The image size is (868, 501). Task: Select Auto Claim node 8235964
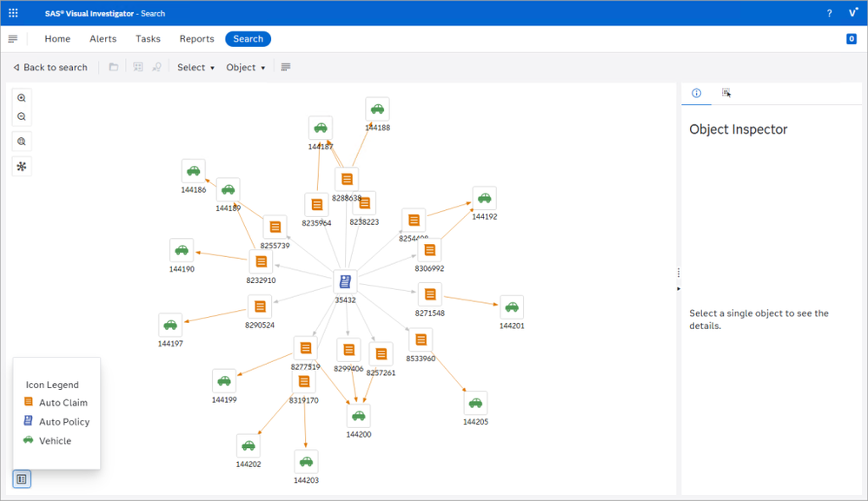tap(316, 205)
